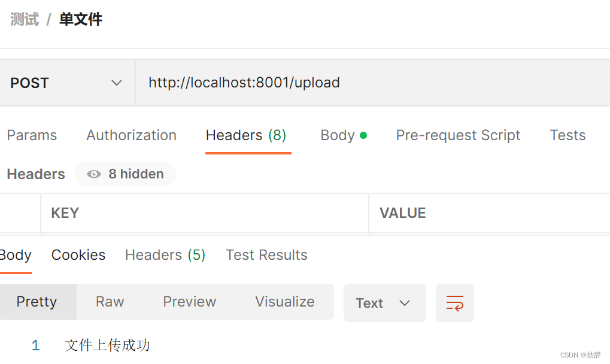This screenshot has width=610, height=364.
Task: Open the Authorization tab
Action: pyautogui.click(x=132, y=135)
